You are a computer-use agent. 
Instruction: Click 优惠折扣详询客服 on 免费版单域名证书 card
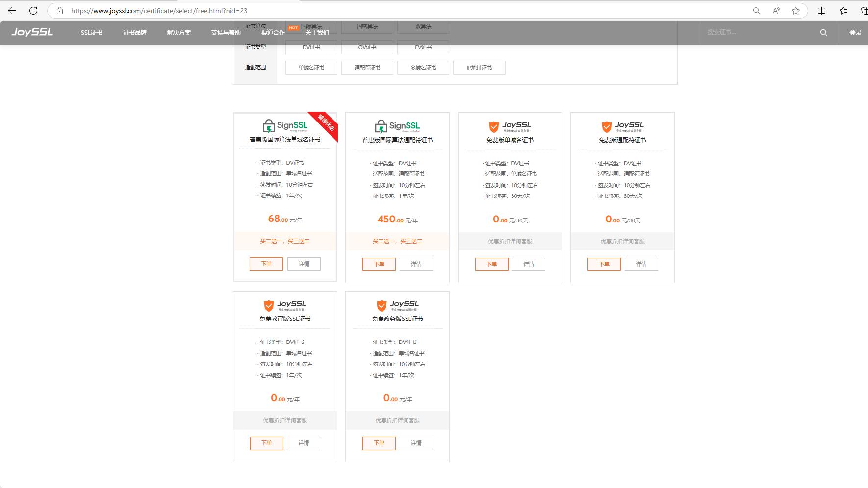tap(510, 241)
